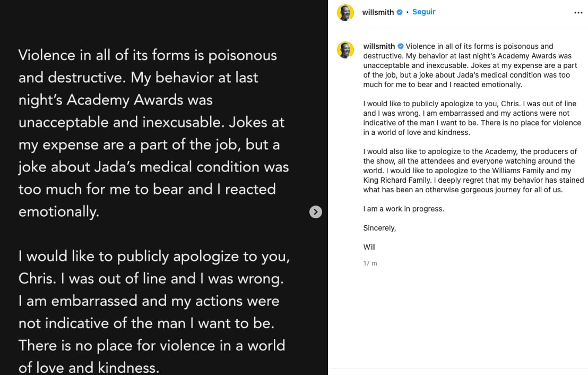This screenshot has height=375, width=588.
Task: Open willsmith username link in caption
Action: coord(379,46)
